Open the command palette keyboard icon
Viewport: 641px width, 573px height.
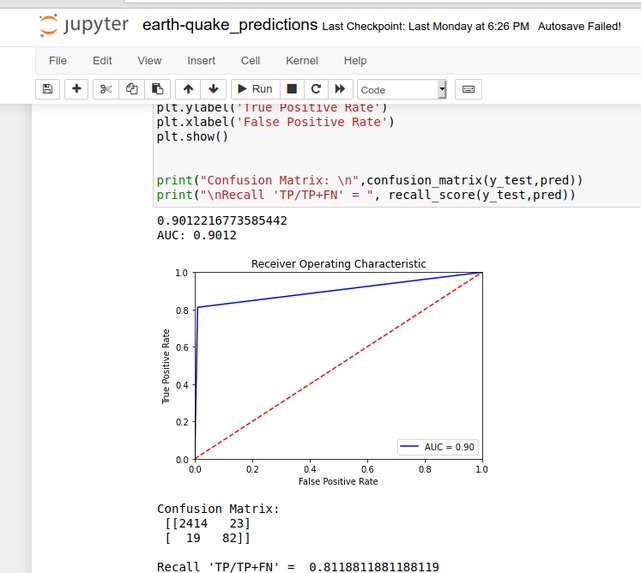click(x=468, y=89)
